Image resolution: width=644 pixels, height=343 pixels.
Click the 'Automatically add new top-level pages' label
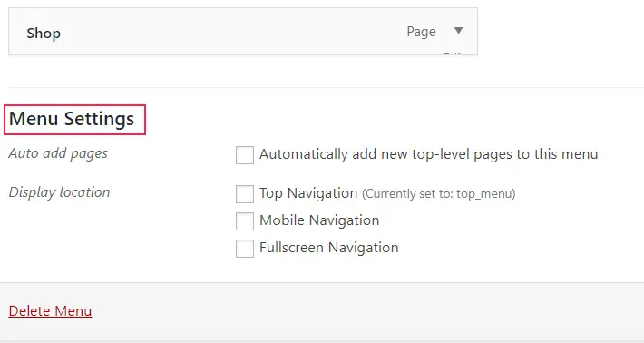(428, 154)
